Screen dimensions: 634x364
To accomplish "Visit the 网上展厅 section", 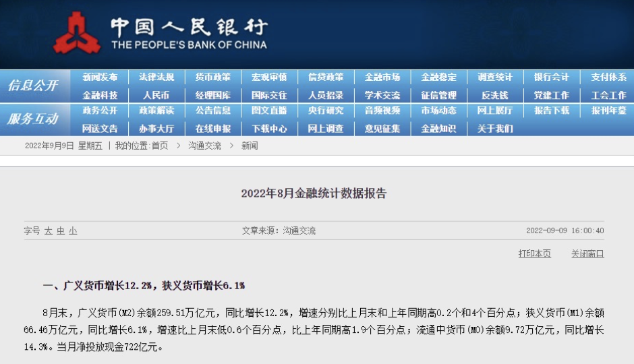I will click(495, 111).
